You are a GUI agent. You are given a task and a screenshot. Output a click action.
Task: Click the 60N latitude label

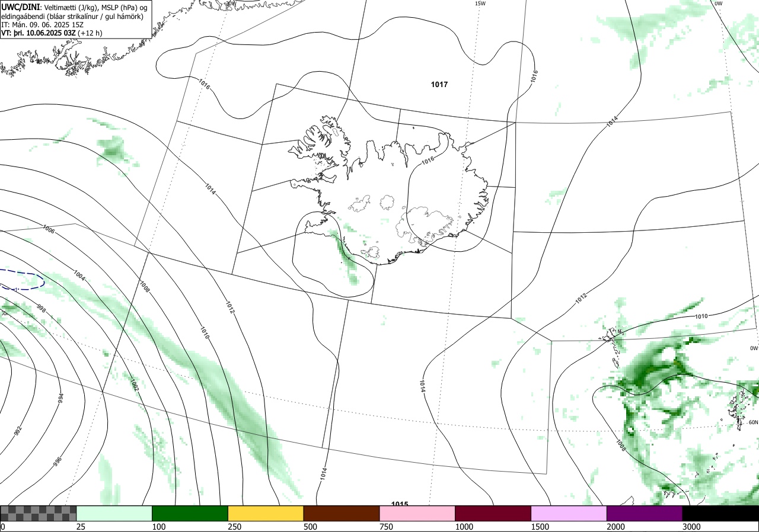[754, 422]
